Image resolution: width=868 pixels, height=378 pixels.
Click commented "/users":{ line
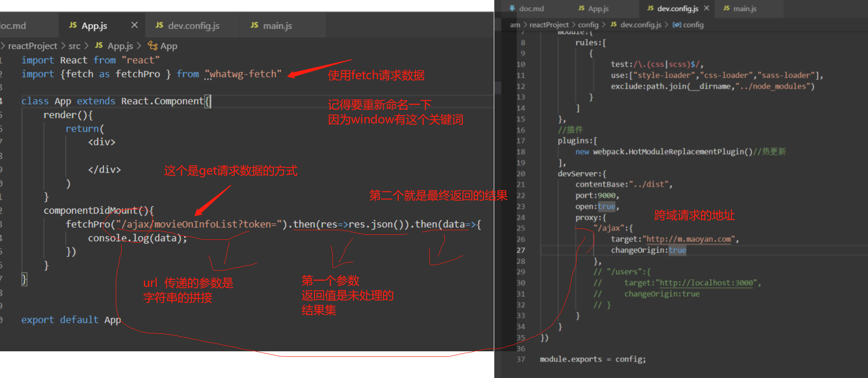click(622, 272)
